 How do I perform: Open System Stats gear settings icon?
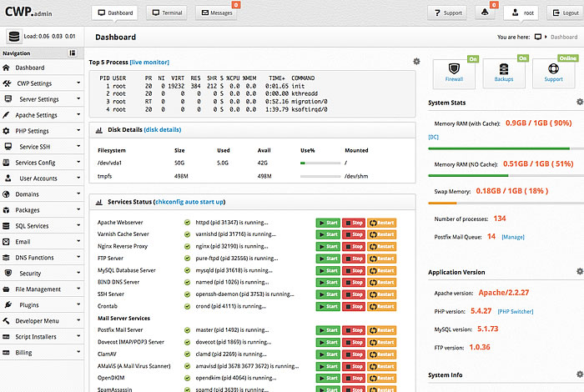click(x=579, y=102)
